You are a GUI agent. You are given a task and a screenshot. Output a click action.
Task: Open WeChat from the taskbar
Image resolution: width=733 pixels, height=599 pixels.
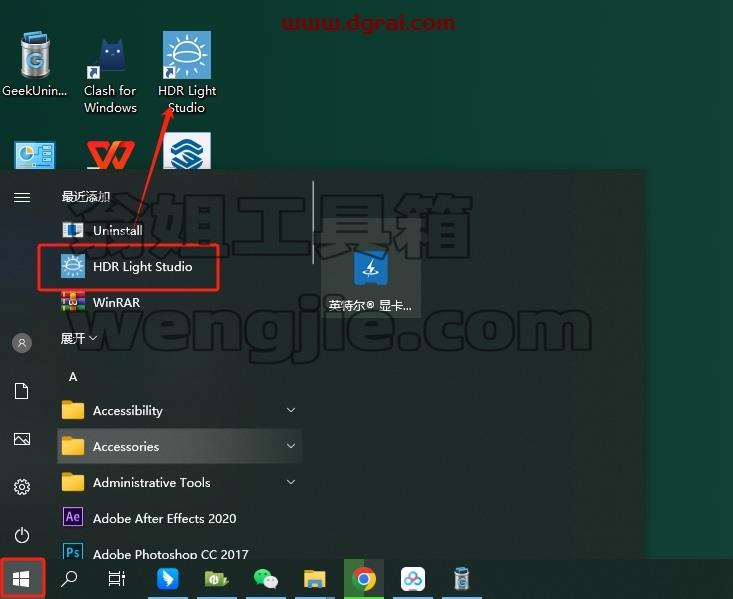point(266,579)
